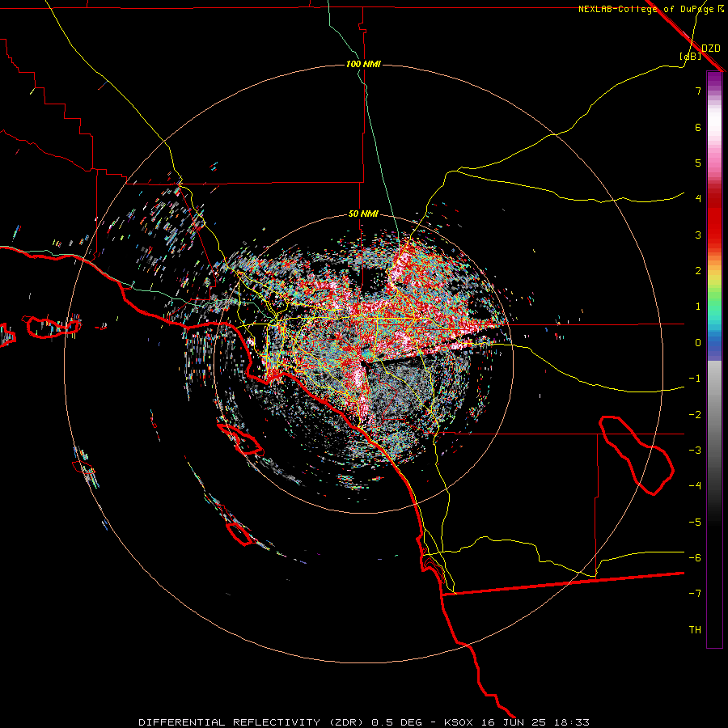
Task: Click the -6 value on the scale
Action: click(695, 558)
